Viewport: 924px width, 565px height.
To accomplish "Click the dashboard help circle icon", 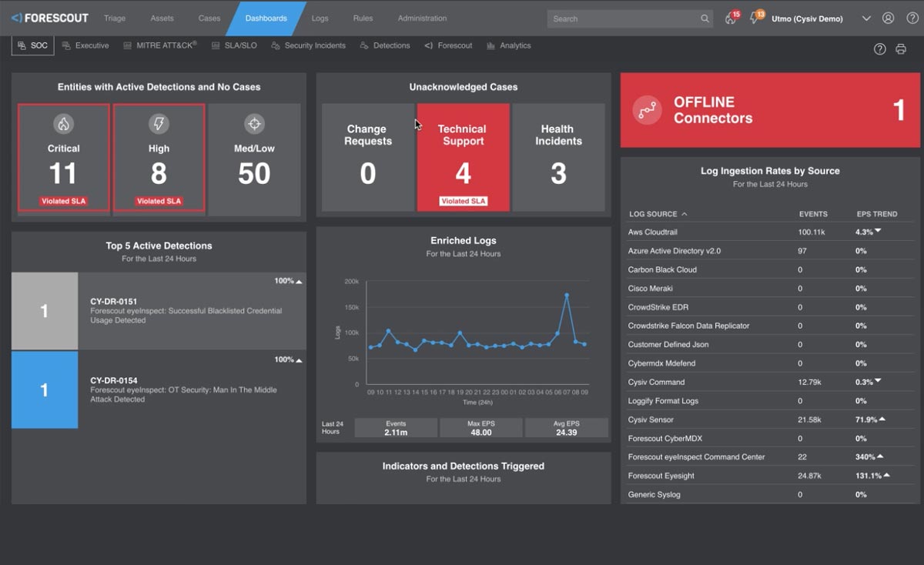I will coord(880,48).
